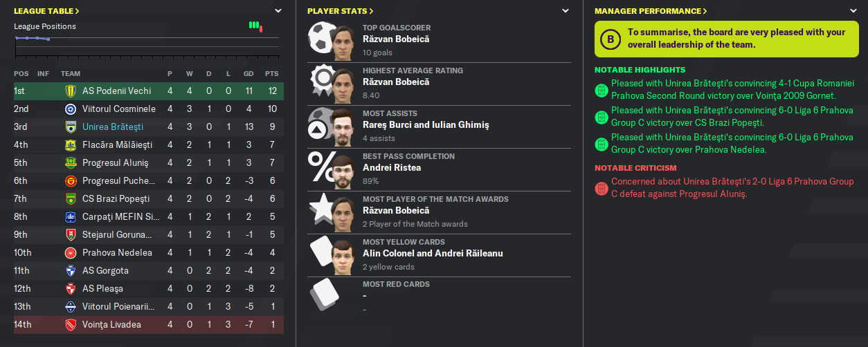Open the Player Stats header link
This screenshot has width=868, height=347.
[341, 11]
